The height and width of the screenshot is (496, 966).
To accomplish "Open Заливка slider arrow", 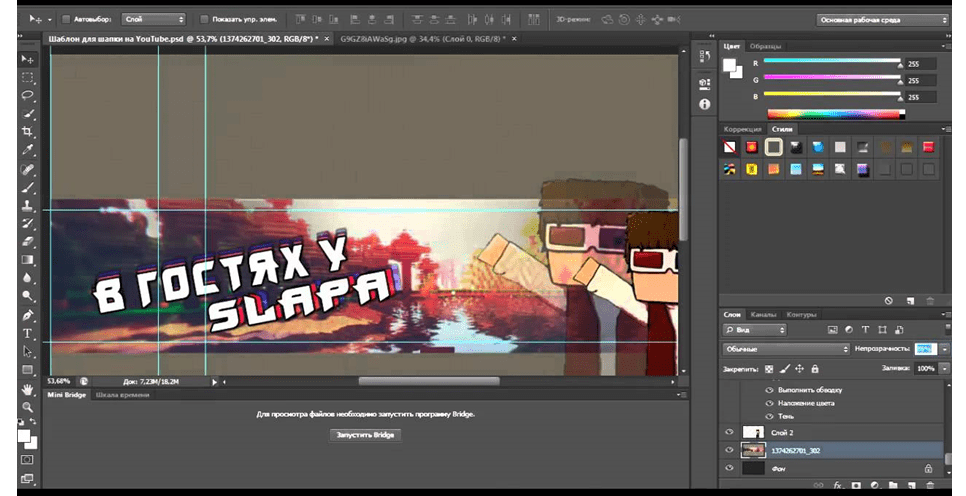I will (x=944, y=368).
